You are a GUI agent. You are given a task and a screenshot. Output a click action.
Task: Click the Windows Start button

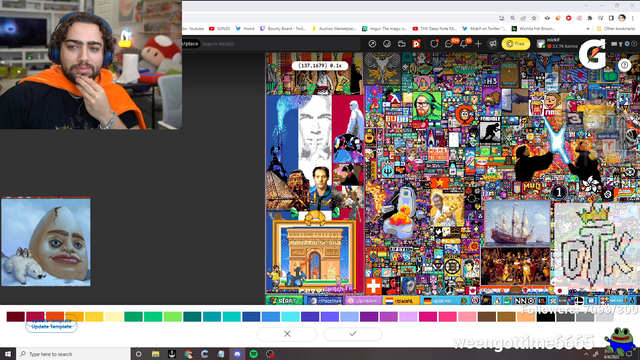(8, 354)
